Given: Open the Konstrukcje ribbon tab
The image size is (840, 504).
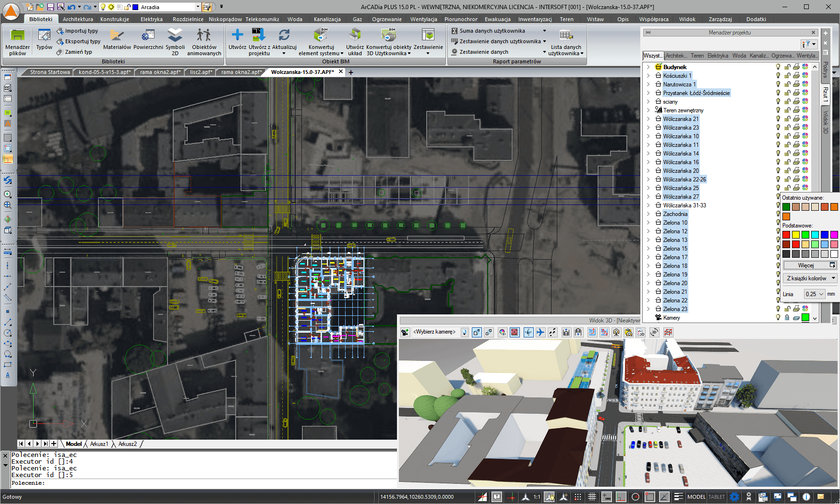Looking at the screenshot, I should [115, 19].
